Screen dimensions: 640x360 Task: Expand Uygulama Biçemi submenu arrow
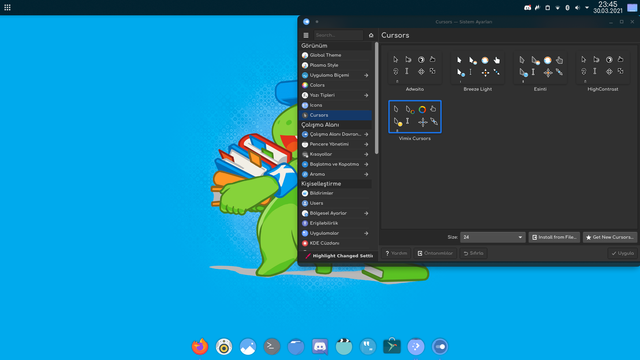[366, 75]
